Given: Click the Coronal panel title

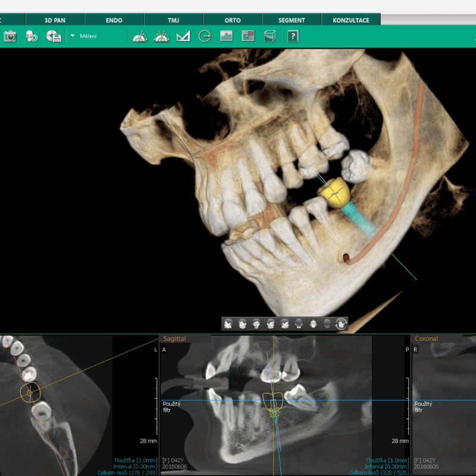Looking at the screenshot, I should click(x=426, y=339).
